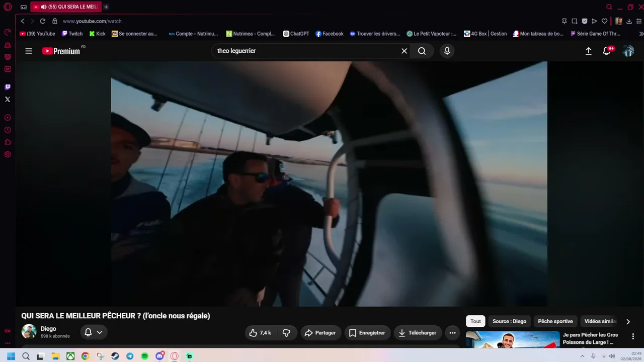The image size is (644, 362).
Task: Expand hidden bookmarks with the chevron
Action: coord(641,34)
